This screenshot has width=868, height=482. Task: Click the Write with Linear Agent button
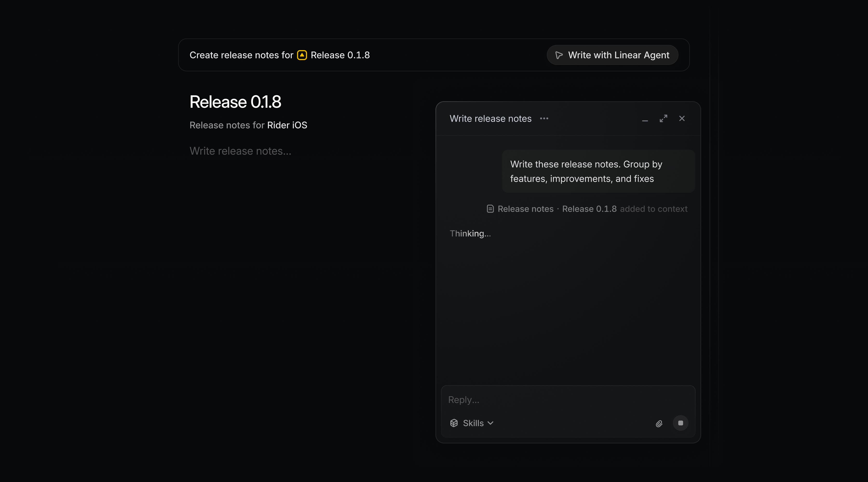(x=612, y=55)
